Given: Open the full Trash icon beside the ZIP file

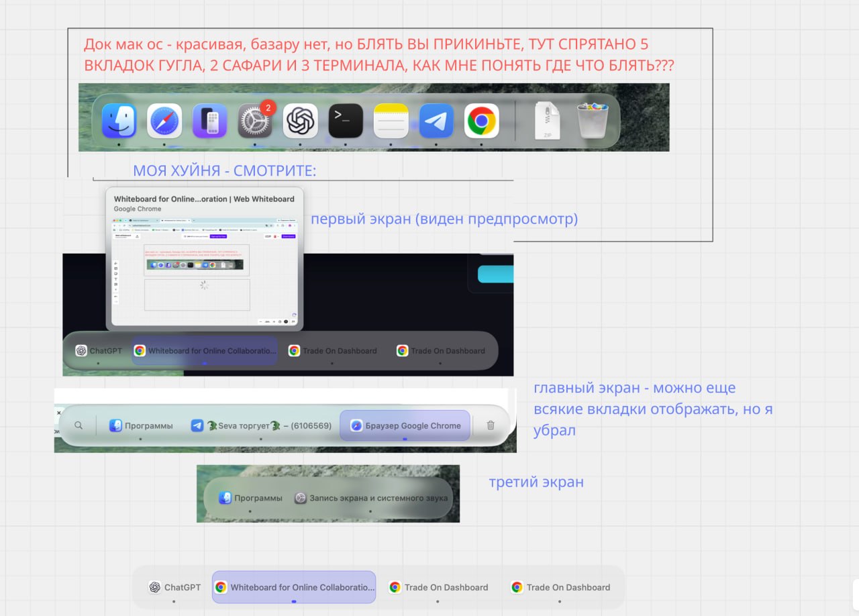Looking at the screenshot, I should coord(593,121).
